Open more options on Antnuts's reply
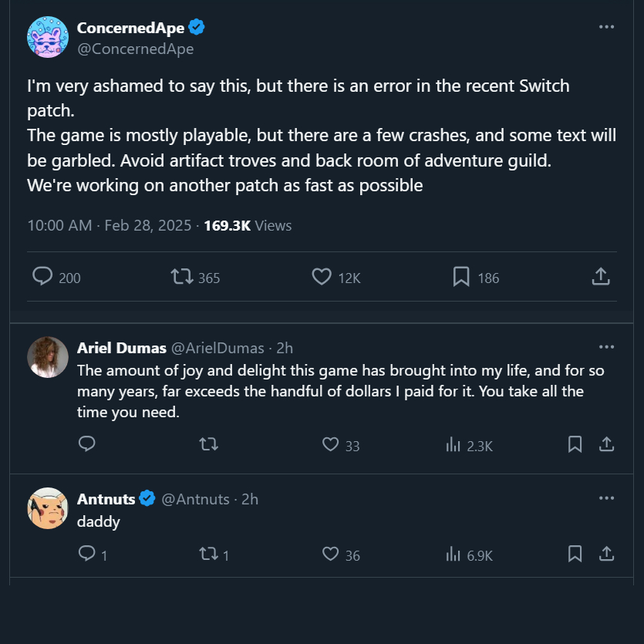 tap(607, 498)
